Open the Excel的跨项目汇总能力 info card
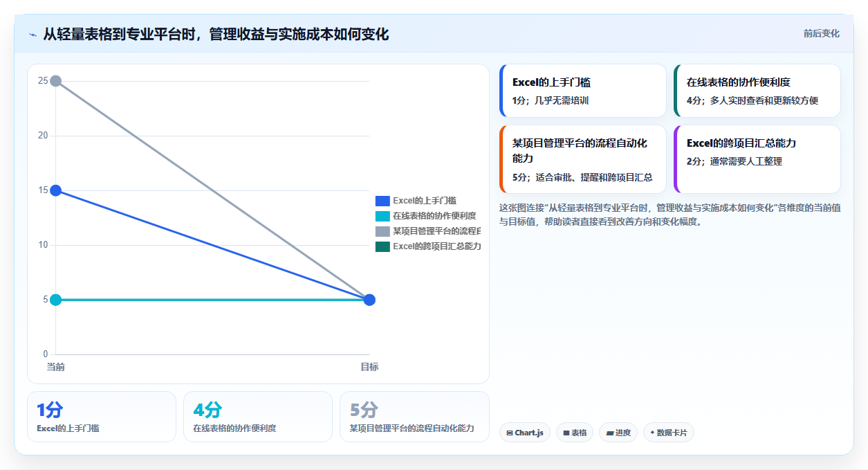This screenshot has height=470, width=868. pyautogui.click(x=757, y=159)
